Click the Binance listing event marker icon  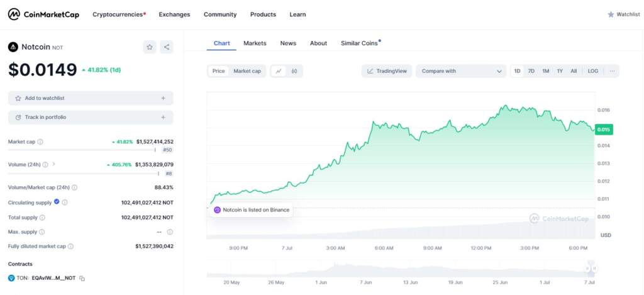(217, 210)
